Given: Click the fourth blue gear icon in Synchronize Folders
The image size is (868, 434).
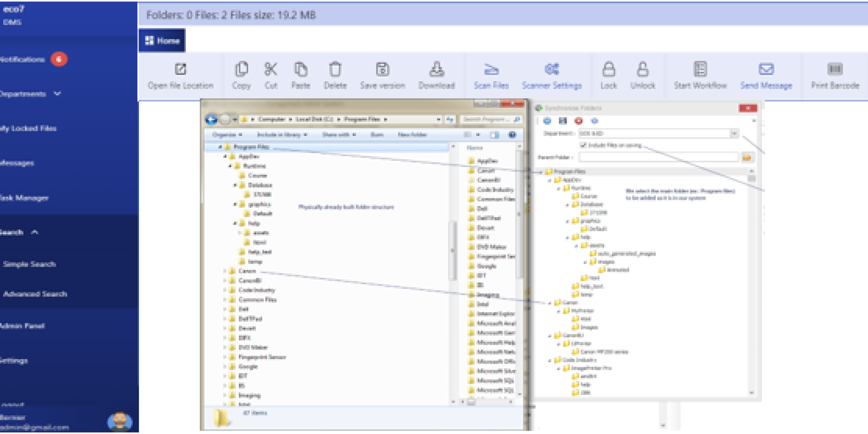Looking at the screenshot, I should point(594,121).
